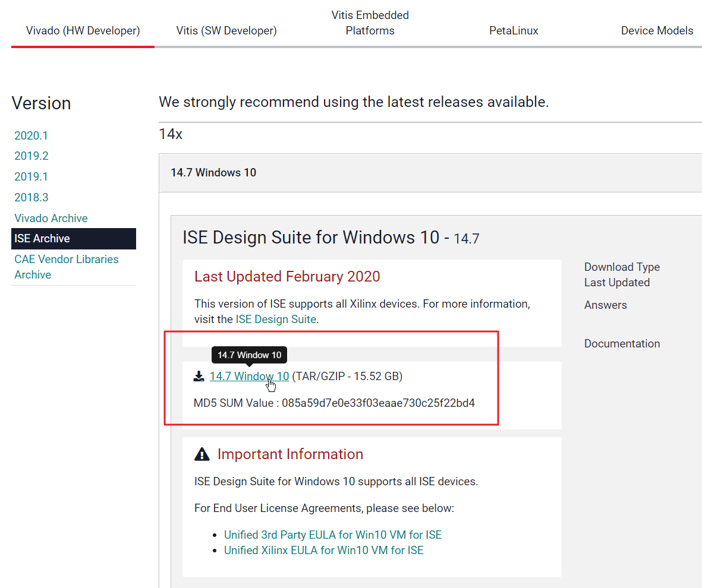
Task: Open Unified Xilinx EULA for Win10 VM
Action: [324, 550]
